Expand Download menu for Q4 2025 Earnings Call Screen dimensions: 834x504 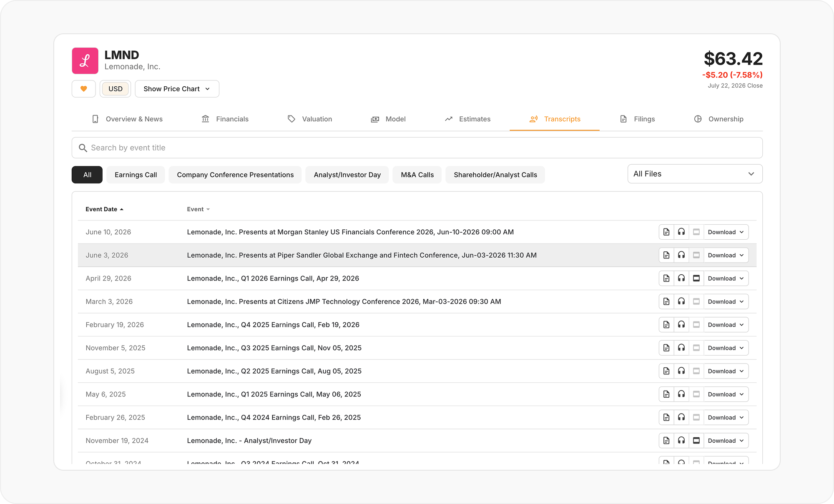(x=726, y=325)
